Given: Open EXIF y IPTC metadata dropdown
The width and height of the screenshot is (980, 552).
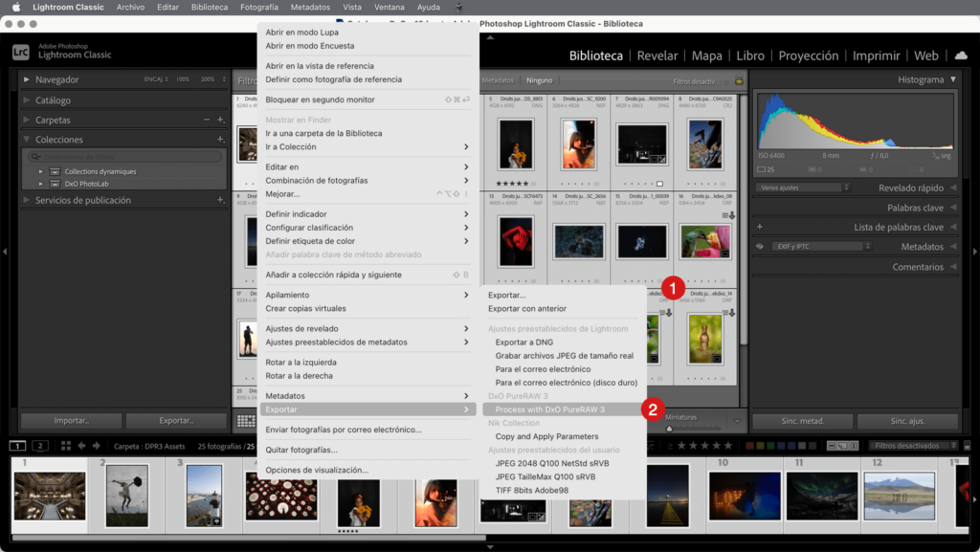Looking at the screenshot, I should click(x=821, y=247).
